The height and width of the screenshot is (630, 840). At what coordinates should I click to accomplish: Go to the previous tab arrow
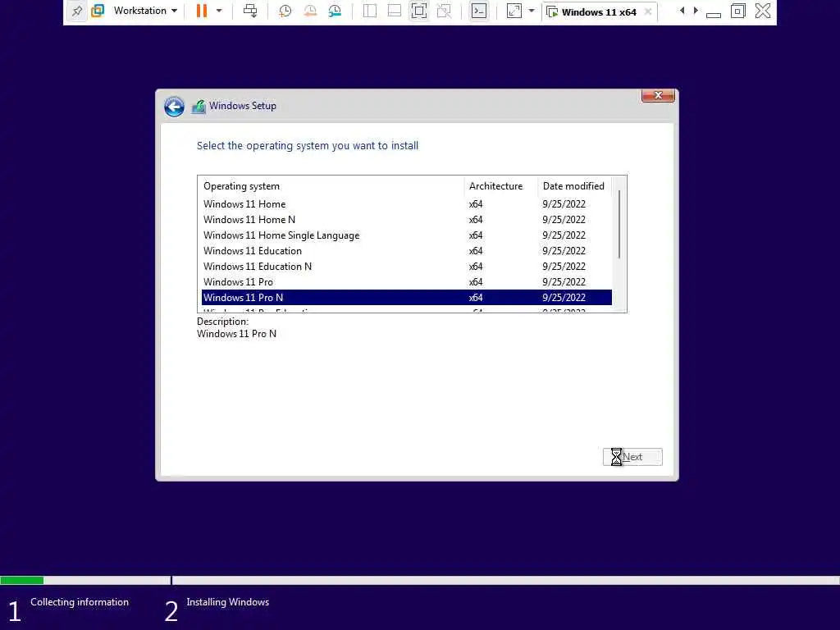pyautogui.click(x=682, y=10)
